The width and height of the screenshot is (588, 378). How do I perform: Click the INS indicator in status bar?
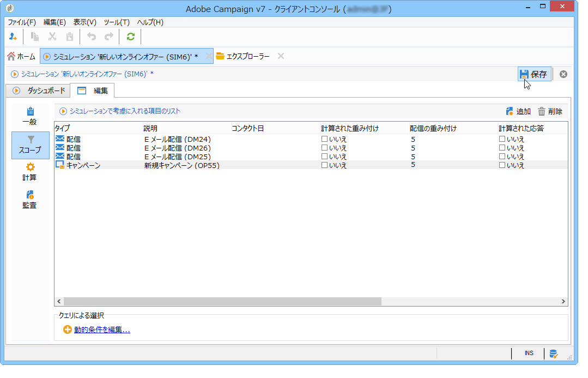[529, 353]
